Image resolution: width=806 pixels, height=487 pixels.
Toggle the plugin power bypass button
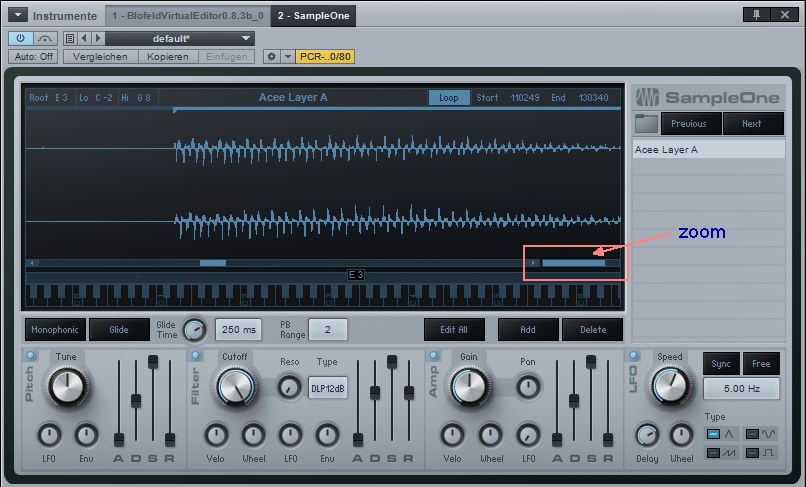(21, 39)
